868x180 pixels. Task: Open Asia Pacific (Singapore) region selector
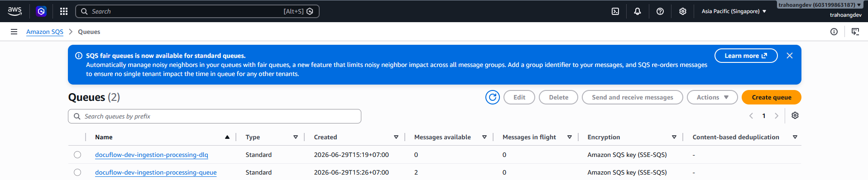pyautogui.click(x=734, y=11)
